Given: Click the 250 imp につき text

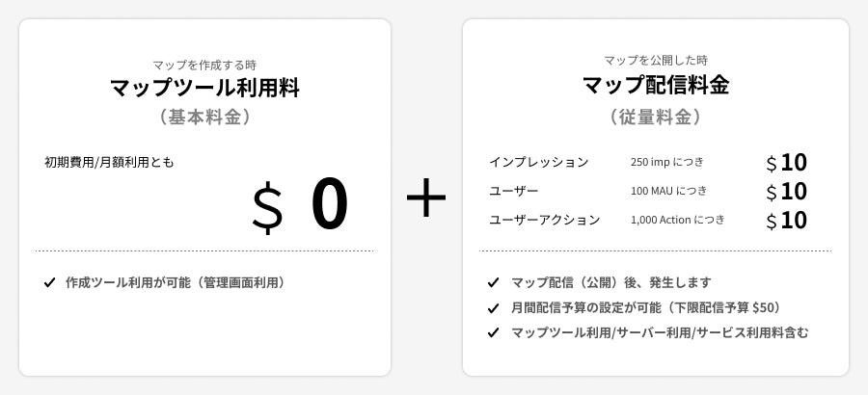Looking at the screenshot, I should pyautogui.click(x=667, y=162).
